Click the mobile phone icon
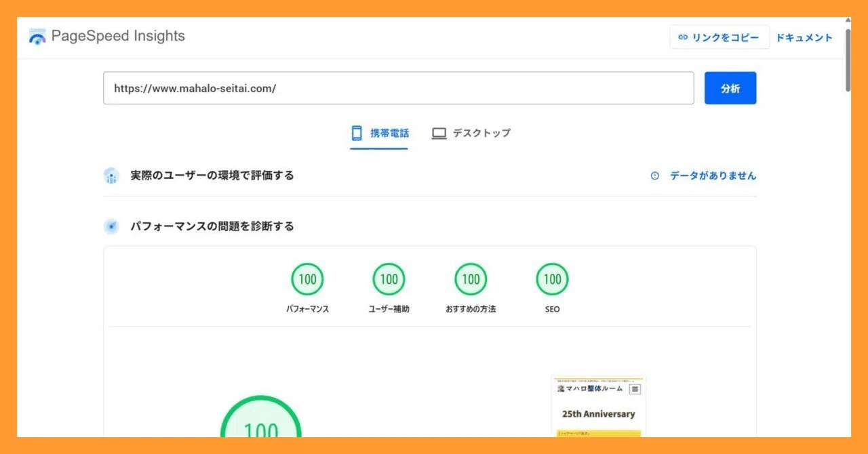Screen dimensions: 868x454 pos(357,133)
